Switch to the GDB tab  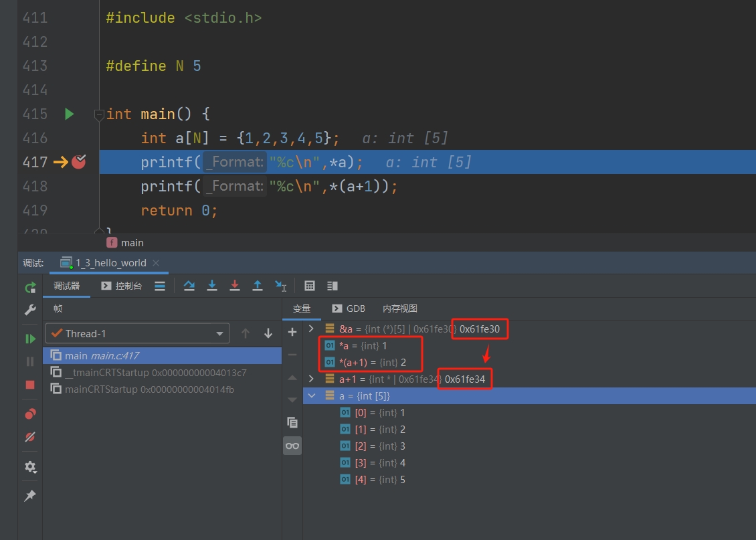tap(349, 308)
